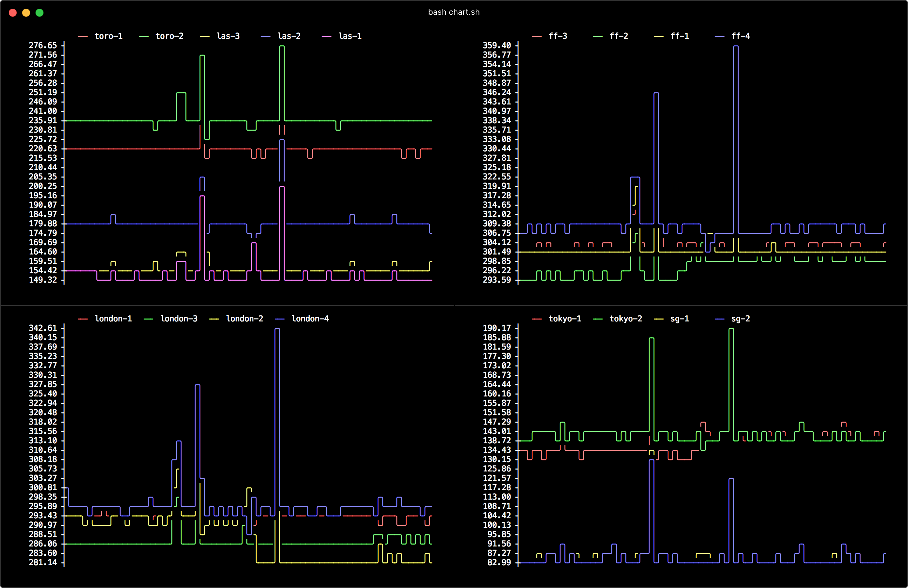Click the 'bash chart.sh' window title
This screenshot has width=908, height=588.
click(x=454, y=12)
